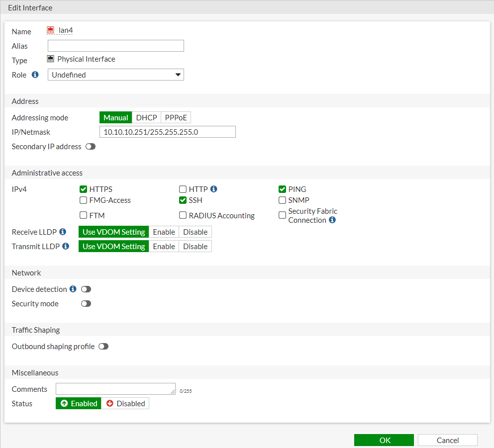Click the info icon next to Role
Screen dimensions: 494x448
[x=35, y=75]
